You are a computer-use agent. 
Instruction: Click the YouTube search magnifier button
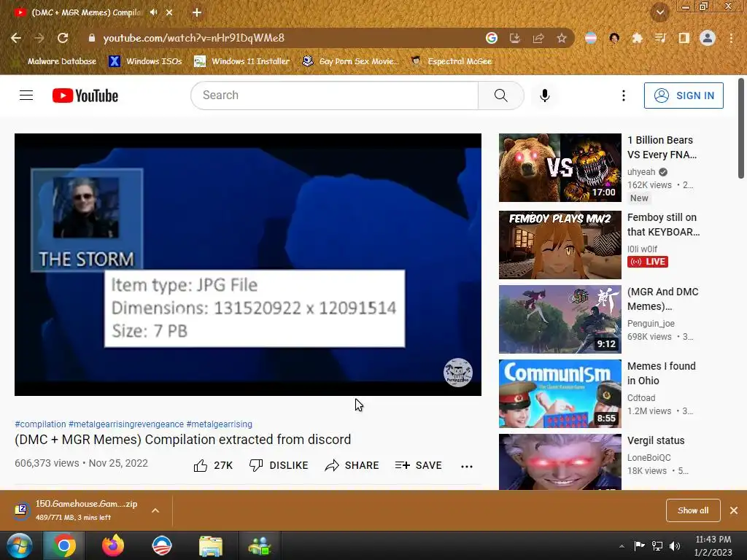(x=500, y=96)
